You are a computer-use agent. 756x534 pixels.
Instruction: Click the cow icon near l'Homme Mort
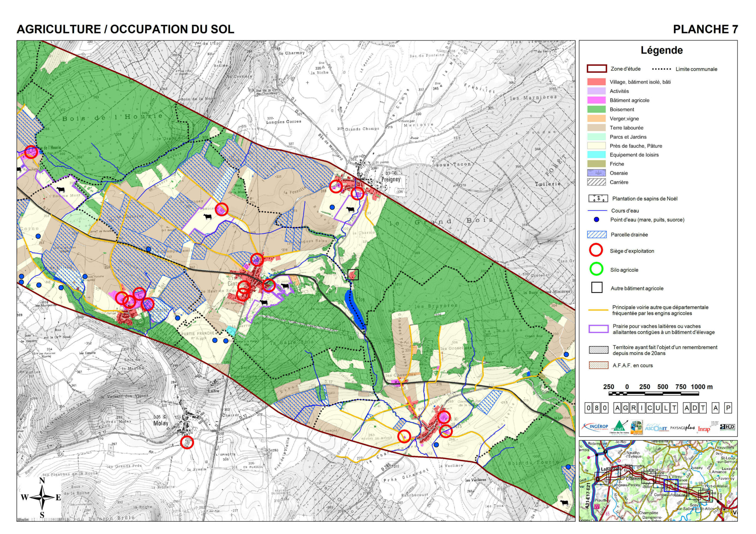coord(61,190)
